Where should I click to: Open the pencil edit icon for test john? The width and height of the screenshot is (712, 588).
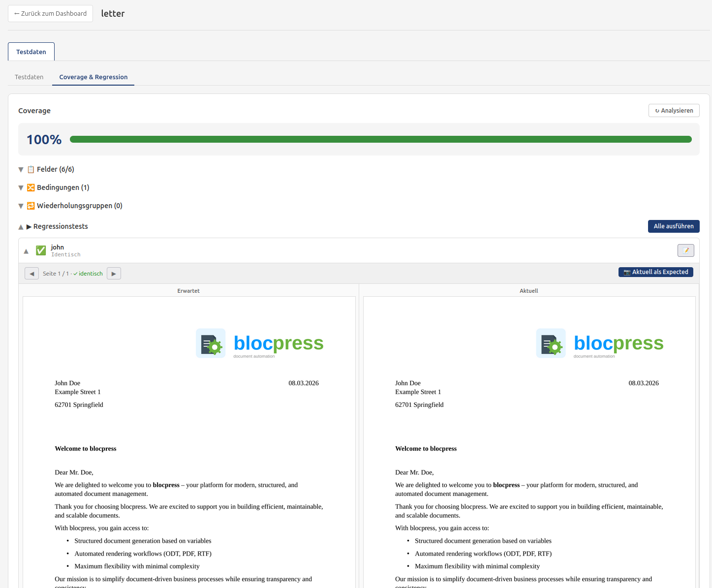[x=685, y=250]
